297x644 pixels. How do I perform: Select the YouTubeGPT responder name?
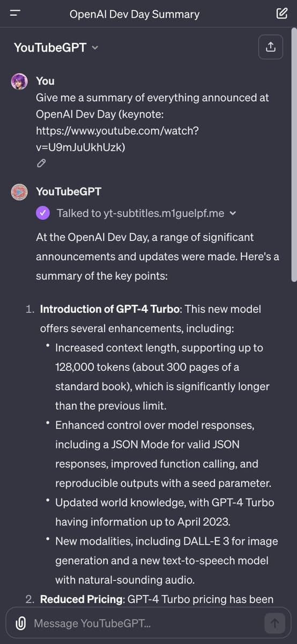69,192
